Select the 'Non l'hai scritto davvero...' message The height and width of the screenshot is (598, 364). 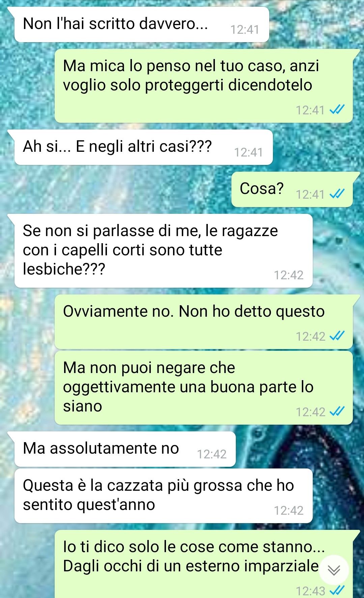[142, 25]
